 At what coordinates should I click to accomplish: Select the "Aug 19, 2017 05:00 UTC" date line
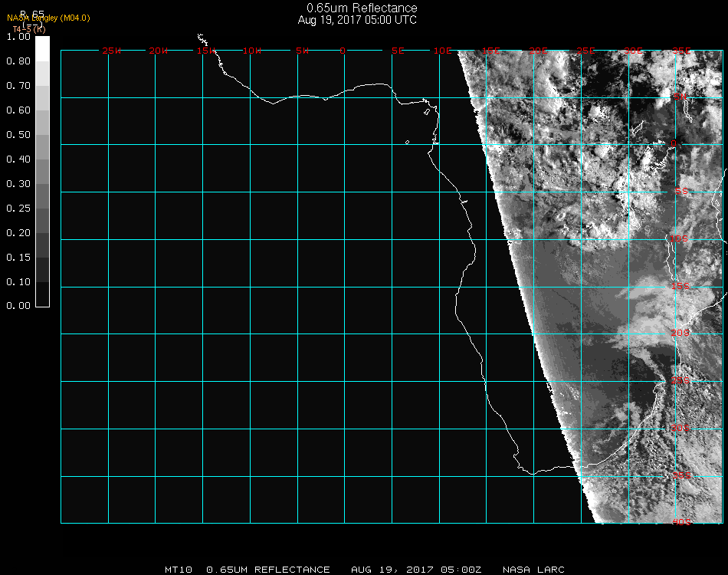coord(357,20)
